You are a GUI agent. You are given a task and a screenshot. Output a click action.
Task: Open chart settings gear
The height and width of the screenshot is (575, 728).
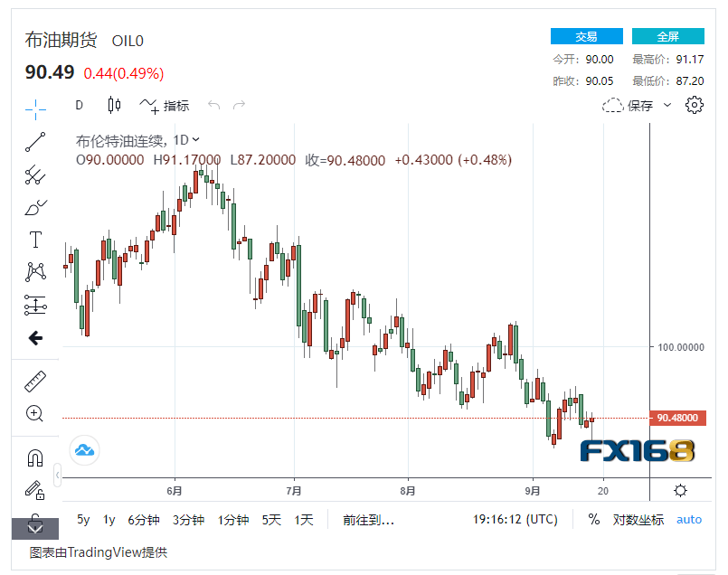[695, 105]
